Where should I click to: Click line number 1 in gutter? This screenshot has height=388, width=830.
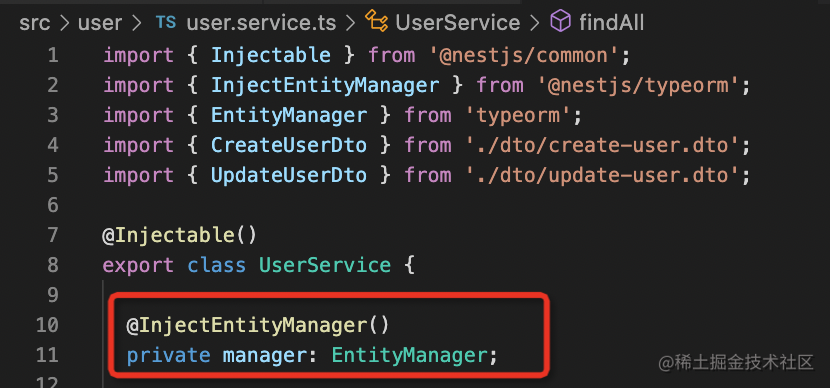pos(53,56)
